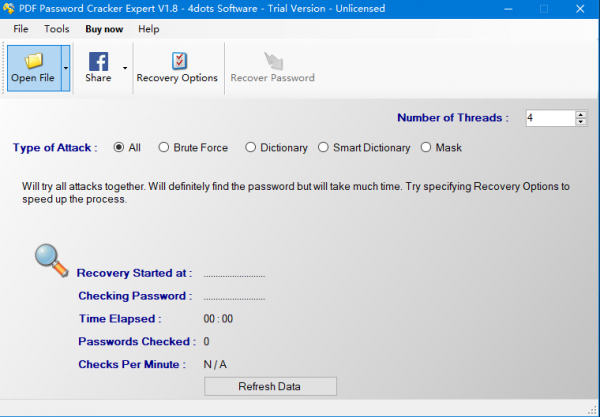Click the 'Checks Per Minute :' label
600x417 pixels.
point(132,365)
